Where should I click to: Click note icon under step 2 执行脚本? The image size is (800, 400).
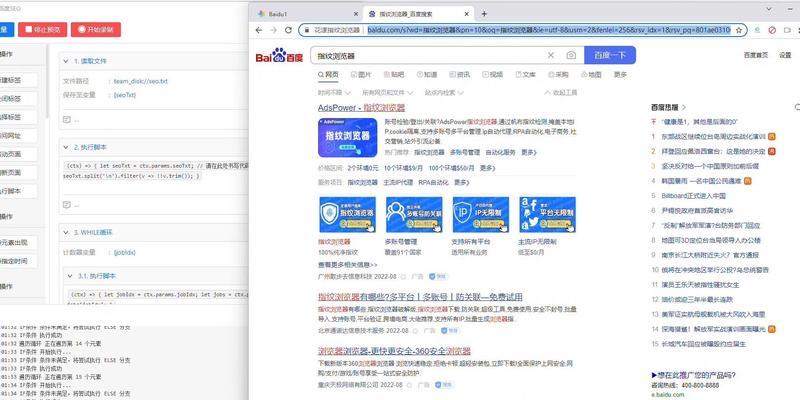(66, 205)
